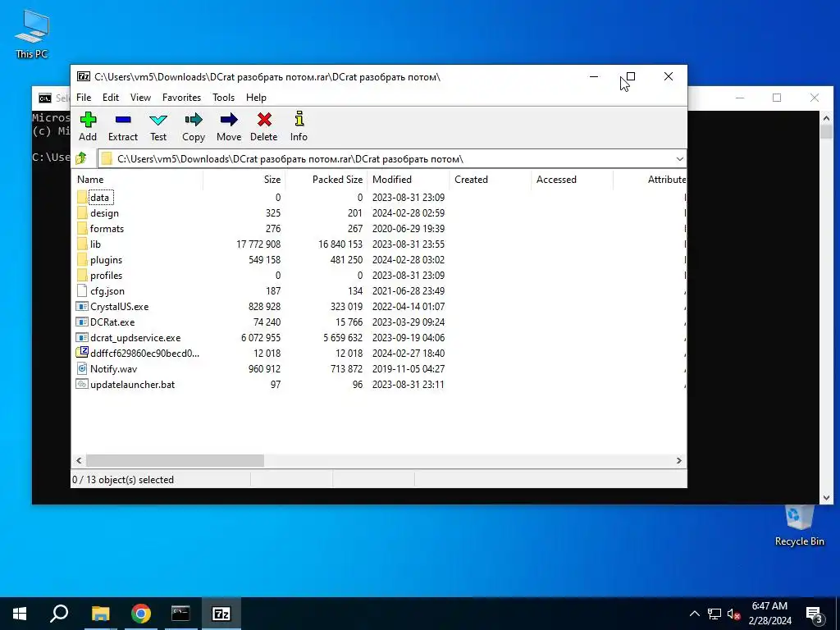
Task: Click the network tray icon
Action: pyautogui.click(x=714, y=614)
